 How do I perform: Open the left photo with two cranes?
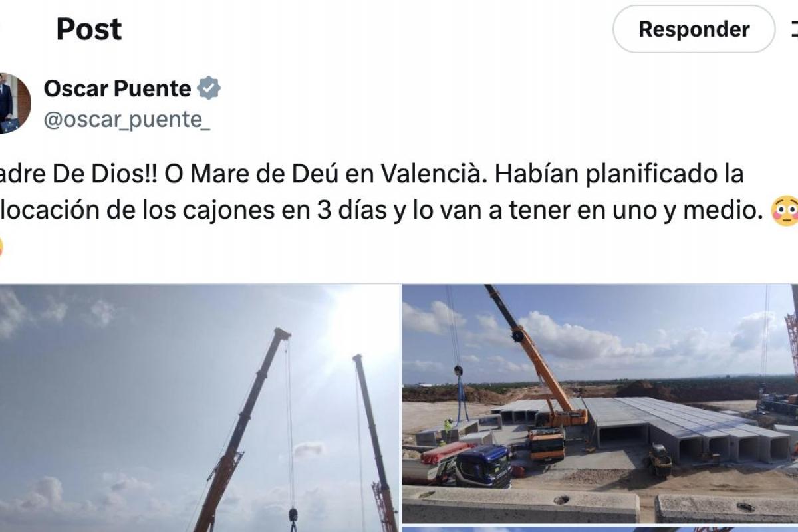click(x=199, y=408)
